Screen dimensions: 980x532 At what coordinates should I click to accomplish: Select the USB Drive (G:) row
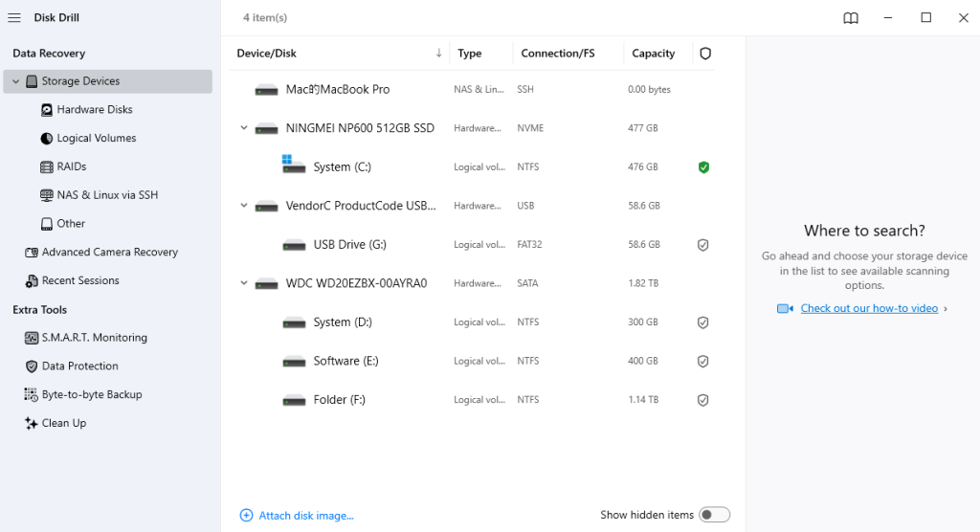point(472,244)
